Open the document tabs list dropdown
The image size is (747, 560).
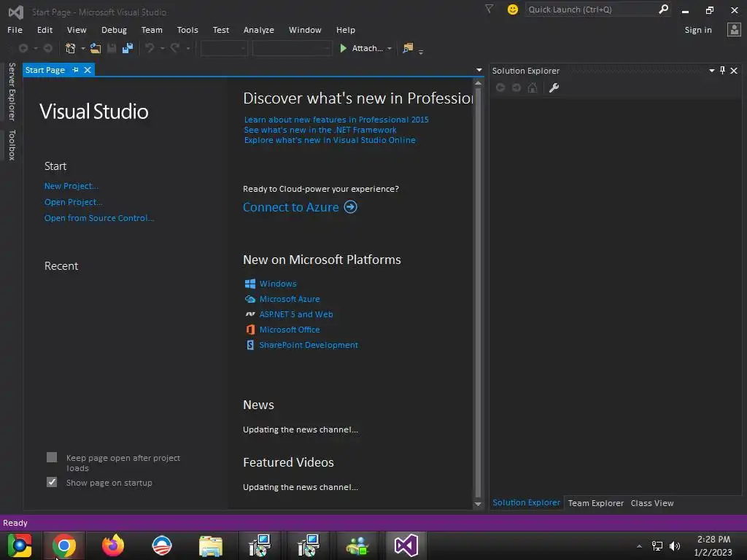point(479,70)
